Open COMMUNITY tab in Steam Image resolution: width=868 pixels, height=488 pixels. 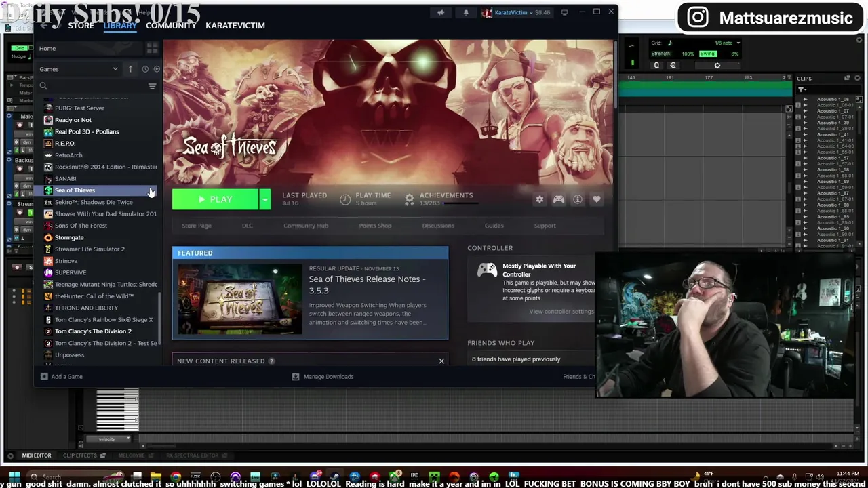pos(171,25)
